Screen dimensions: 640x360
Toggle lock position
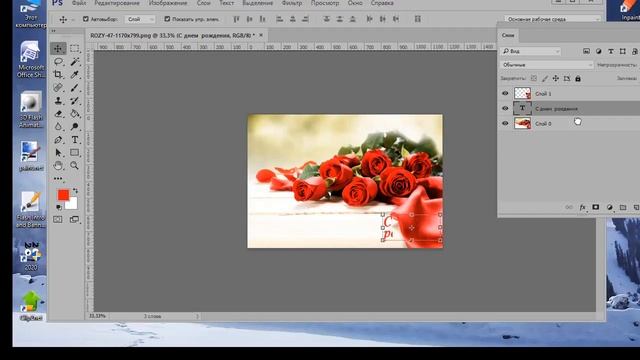[556, 78]
